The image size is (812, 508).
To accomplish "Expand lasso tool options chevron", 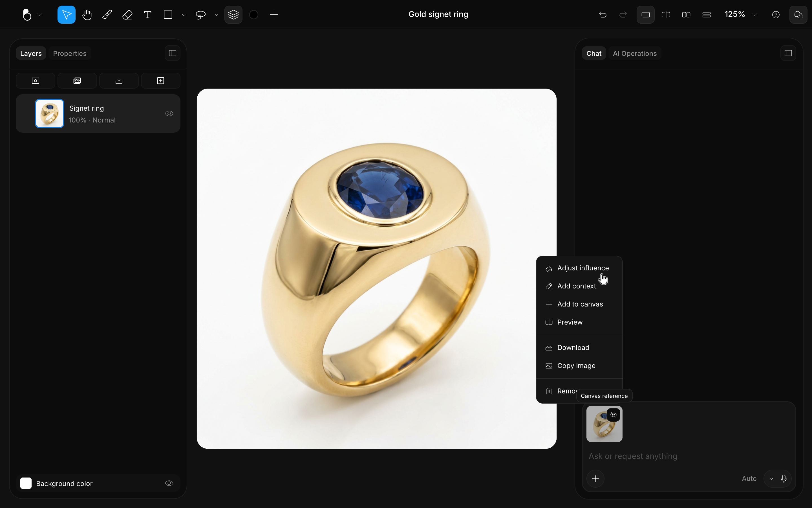I will tap(217, 15).
